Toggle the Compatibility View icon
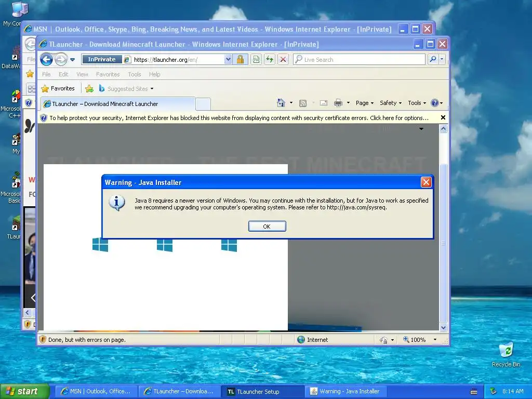This screenshot has width=532, height=399. (x=256, y=59)
